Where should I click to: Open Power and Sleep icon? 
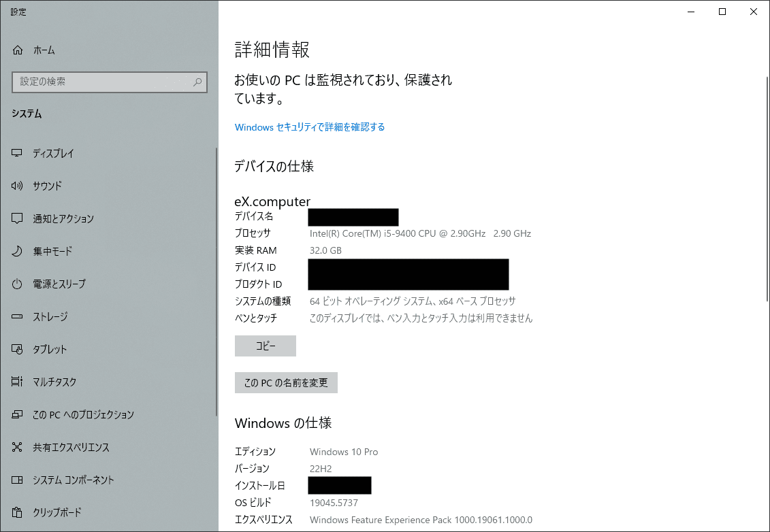[18, 284]
